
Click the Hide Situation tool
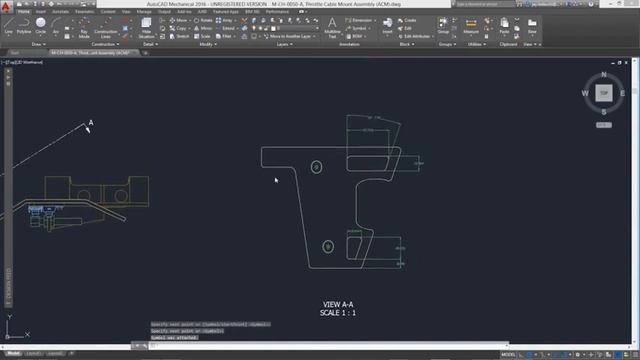tap(146, 28)
